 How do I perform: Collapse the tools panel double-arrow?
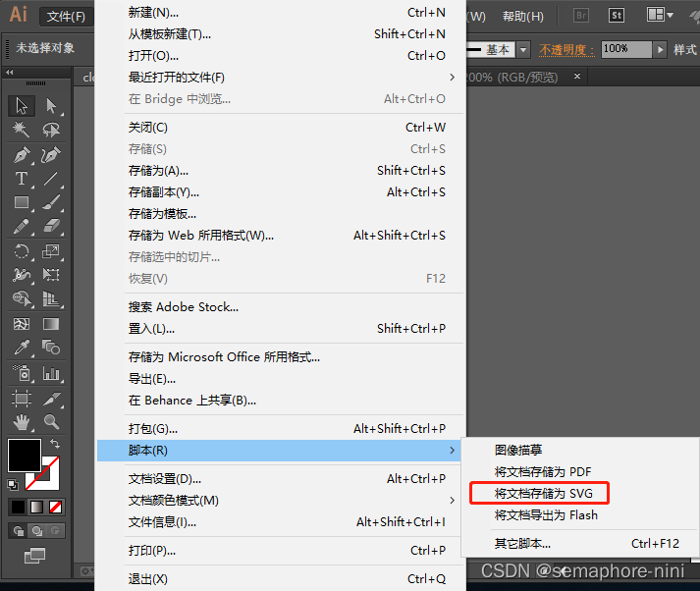pyautogui.click(x=10, y=72)
